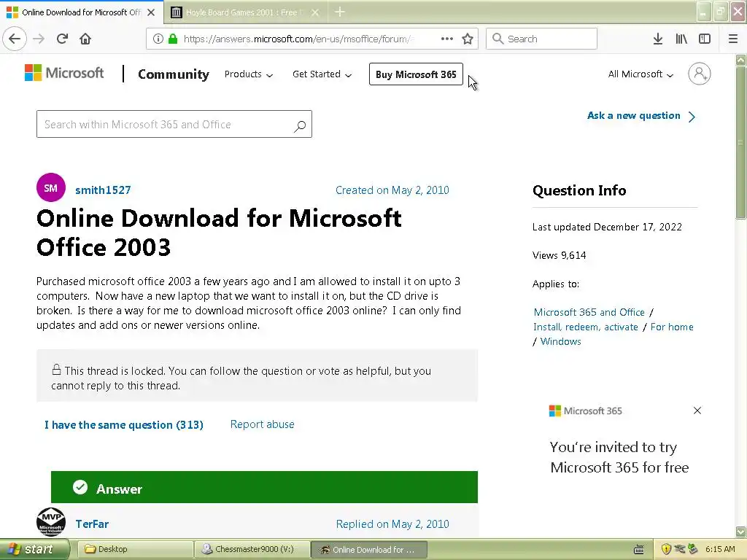Open a new browser tab with the plus
The image size is (747, 560).
[340, 12]
